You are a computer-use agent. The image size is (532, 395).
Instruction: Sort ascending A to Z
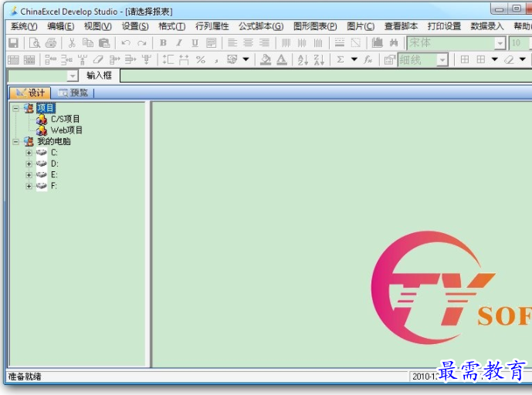click(303, 60)
